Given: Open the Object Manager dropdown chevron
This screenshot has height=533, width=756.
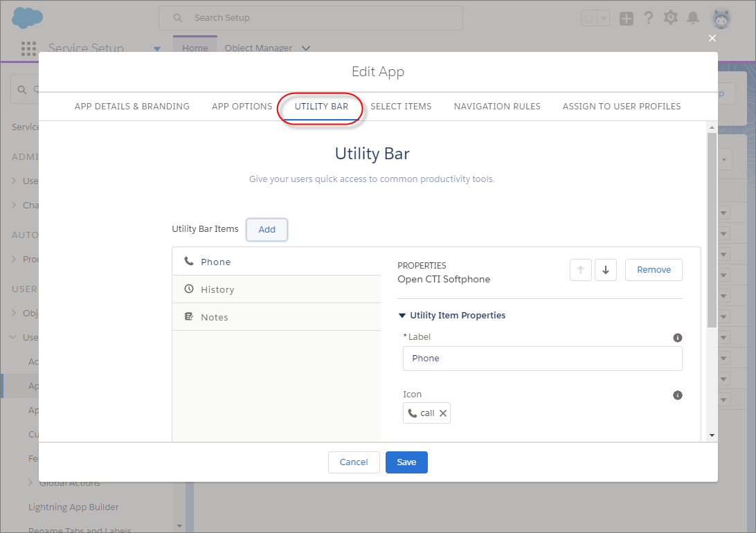Looking at the screenshot, I should tap(306, 48).
